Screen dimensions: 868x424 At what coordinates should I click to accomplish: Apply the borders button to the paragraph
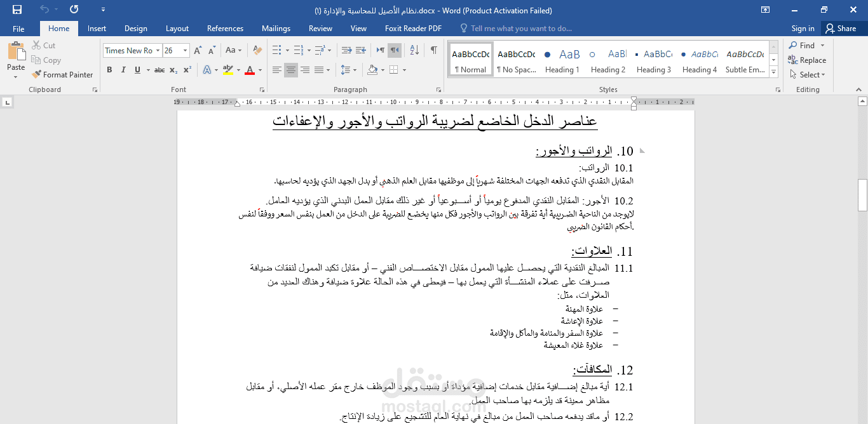pos(394,70)
